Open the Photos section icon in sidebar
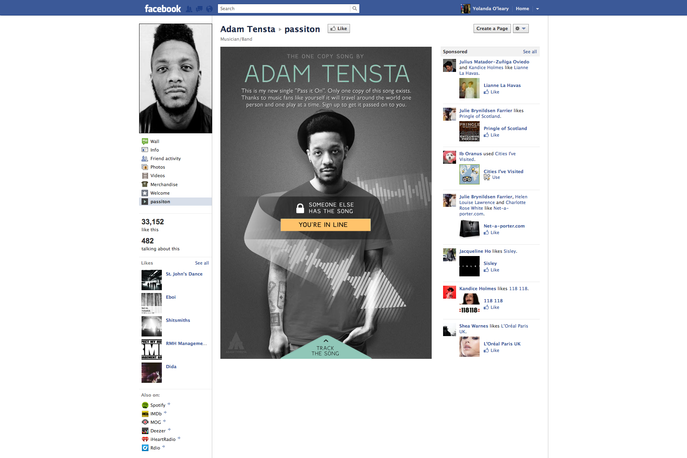The width and height of the screenshot is (687, 458). [145, 167]
